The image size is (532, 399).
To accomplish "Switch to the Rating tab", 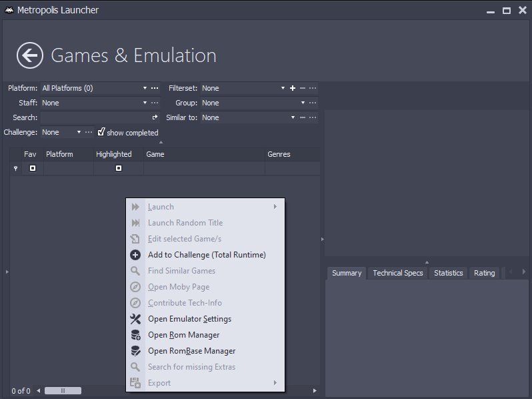I will 484,273.
